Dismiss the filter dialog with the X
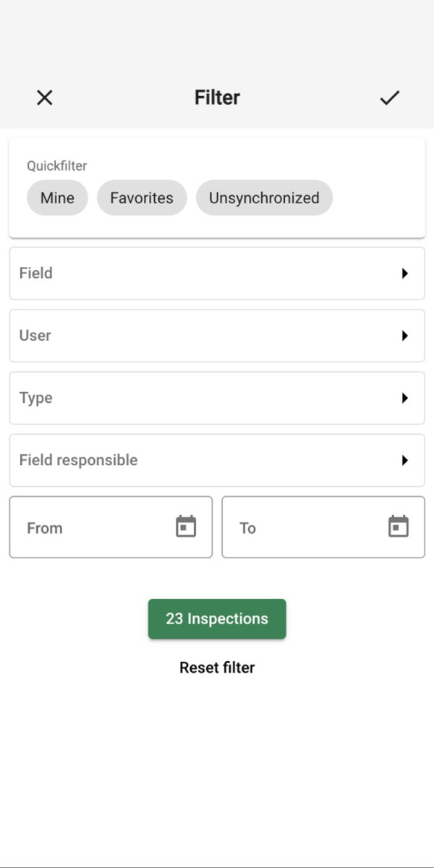This screenshot has height=868, width=434. [44, 97]
